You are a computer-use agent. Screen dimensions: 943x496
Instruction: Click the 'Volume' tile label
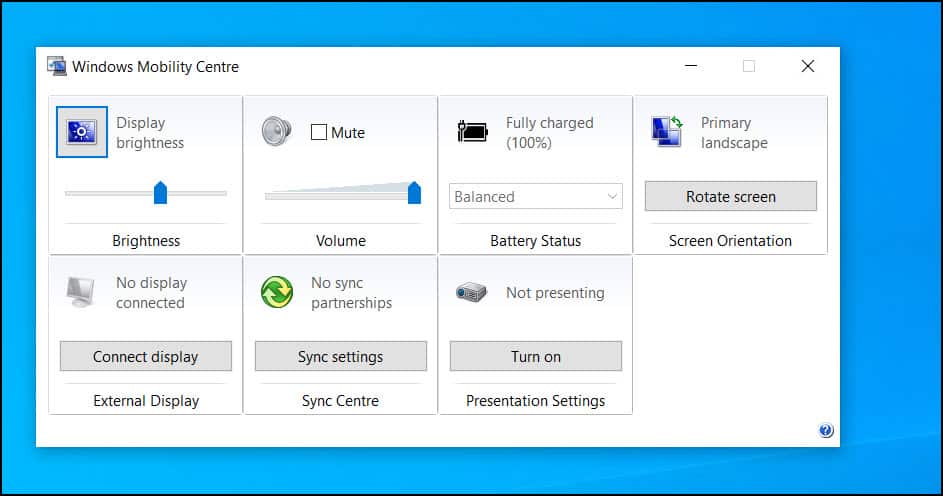click(x=341, y=241)
